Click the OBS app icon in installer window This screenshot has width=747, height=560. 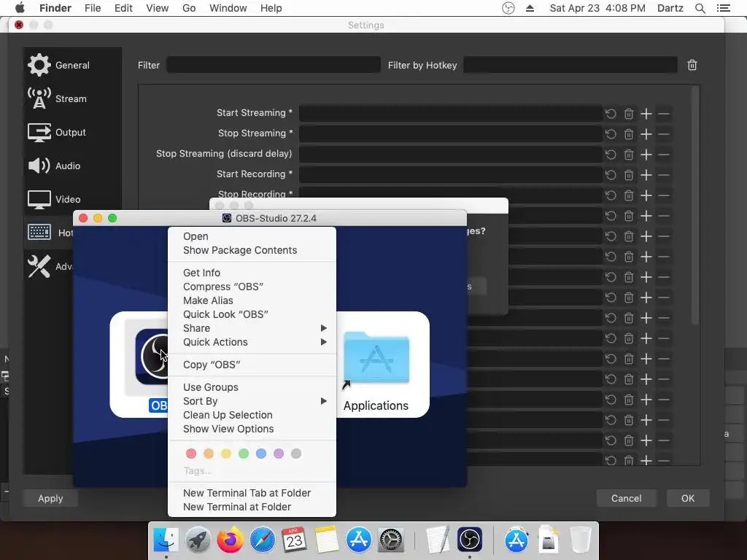point(152,356)
